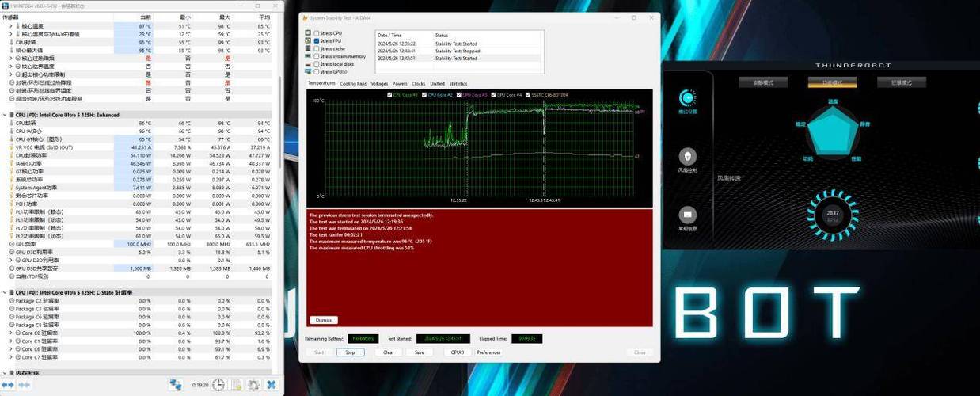Click the Save button in AIDA64
The height and width of the screenshot is (396, 980).
(419, 352)
